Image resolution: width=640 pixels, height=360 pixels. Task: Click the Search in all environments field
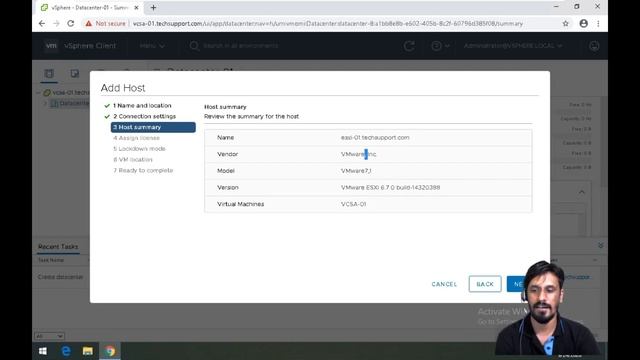point(241,46)
